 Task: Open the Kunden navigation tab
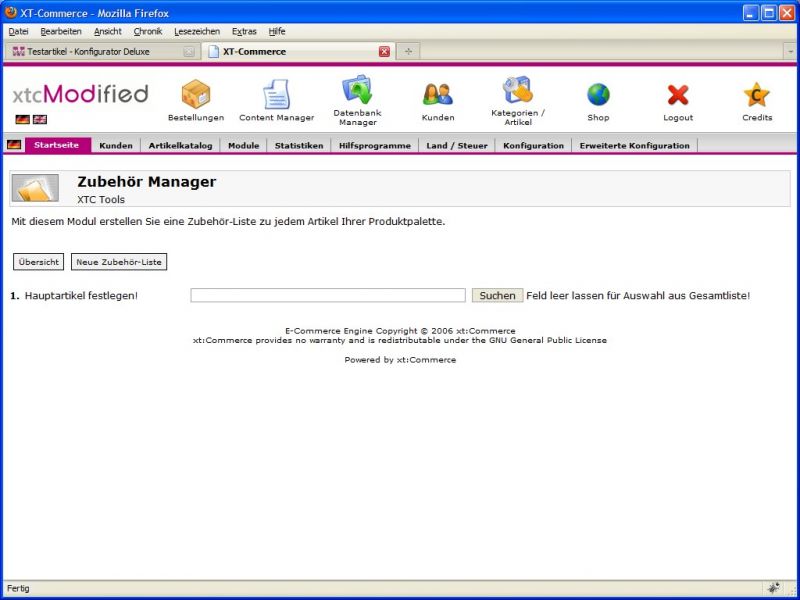coord(116,145)
